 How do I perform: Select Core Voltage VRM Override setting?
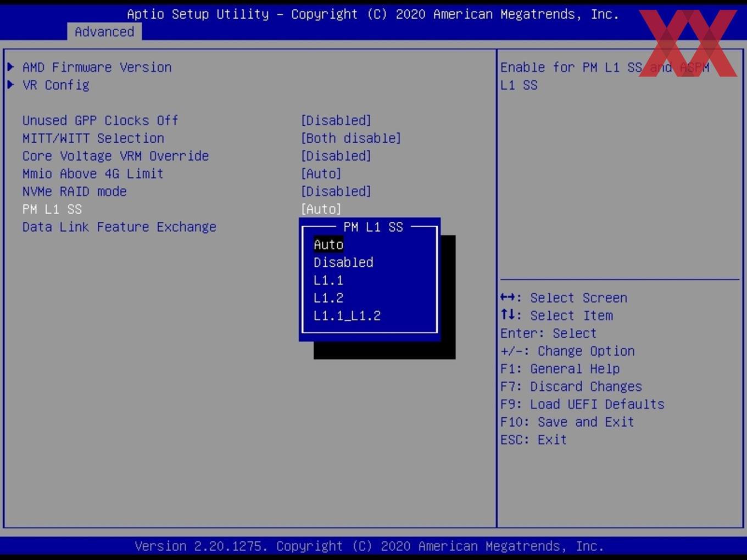(116, 156)
